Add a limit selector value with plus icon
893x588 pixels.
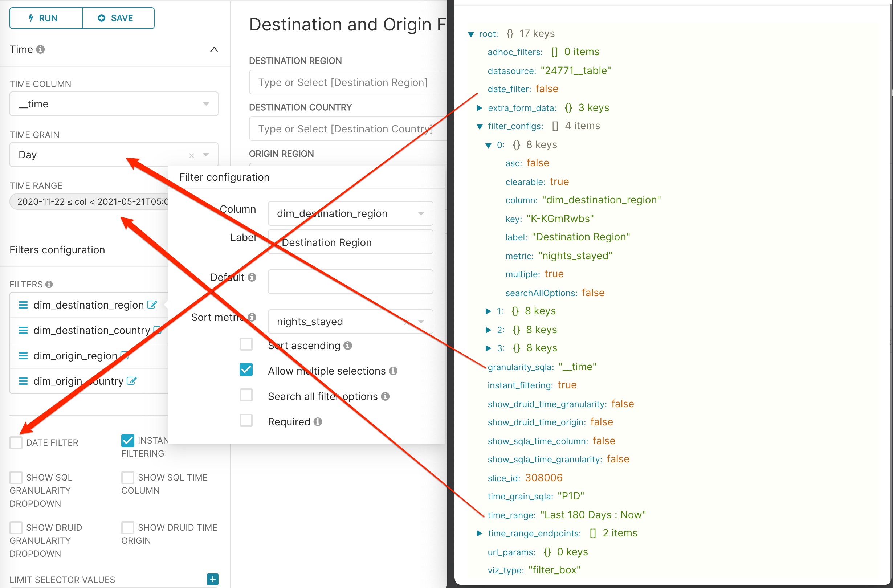coord(212,579)
